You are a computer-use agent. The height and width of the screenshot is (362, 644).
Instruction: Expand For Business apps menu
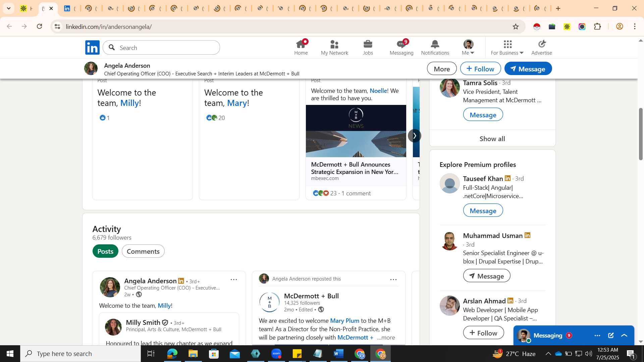tap(507, 47)
